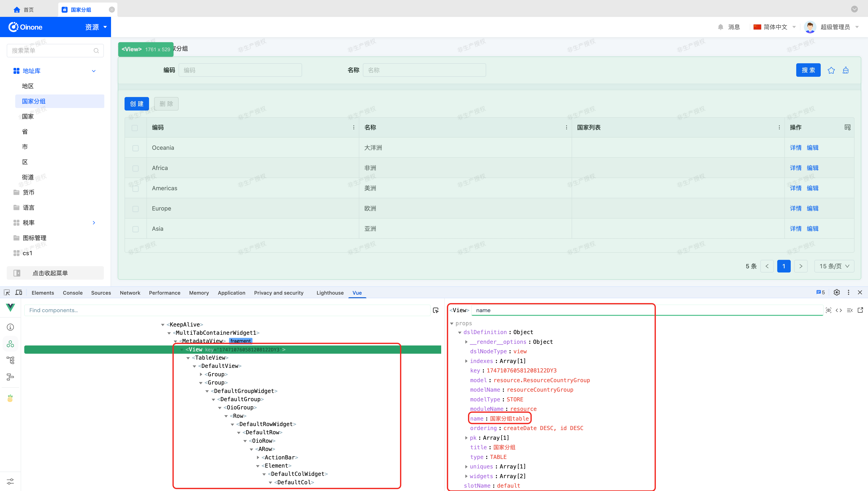Image resolution: width=868 pixels, height=491 pixels.
Task: Toggle the device toolbar icon
Action: point(19,292)
